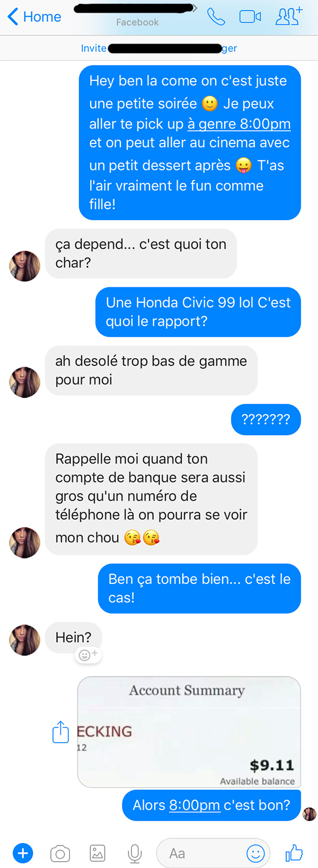Tap the 8:00pm link in last message
Viewport: 318px width, 868px height.
tap(195, 805)
